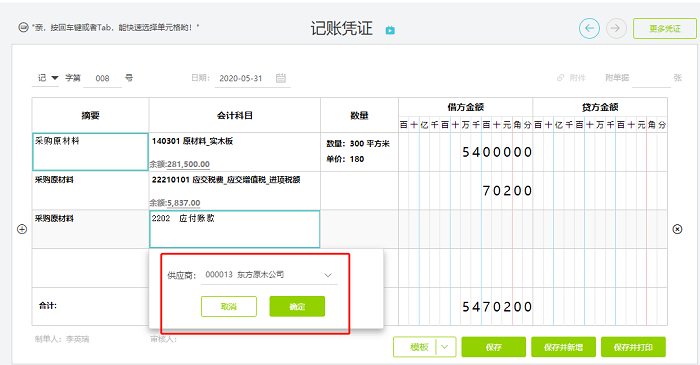700x365 pixels.
Task: Click the 附件 attachment label
Action: (577, 78)
